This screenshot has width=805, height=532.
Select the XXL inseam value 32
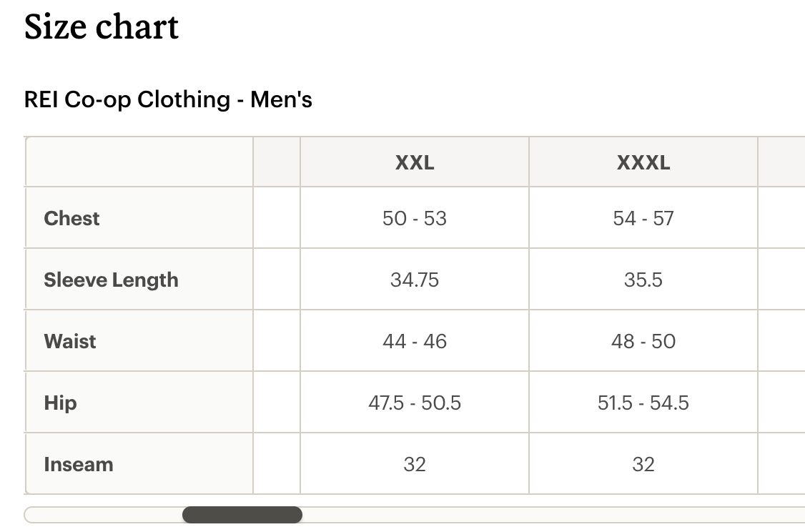click(415, 464)
